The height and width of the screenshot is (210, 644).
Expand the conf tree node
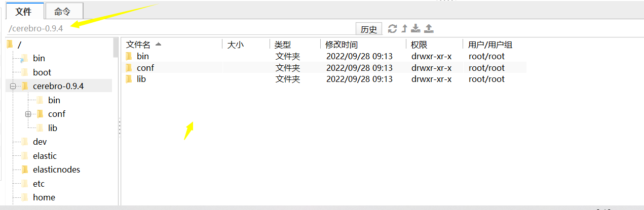point(28,114)
